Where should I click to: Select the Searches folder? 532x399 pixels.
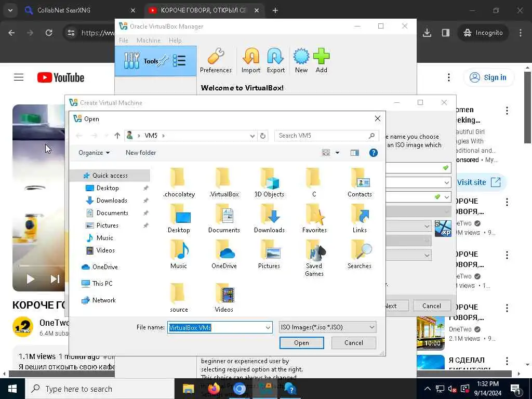[x=360, y=254]
